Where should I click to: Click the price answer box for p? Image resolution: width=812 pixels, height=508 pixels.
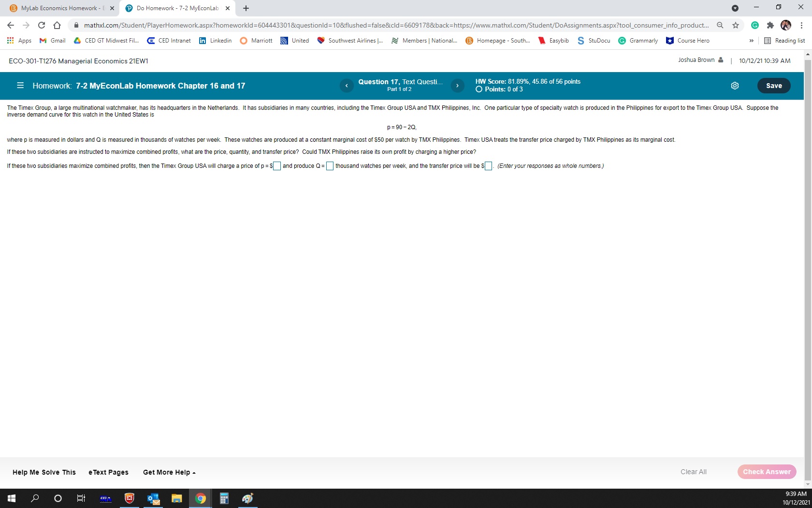(x=276, y=166)
